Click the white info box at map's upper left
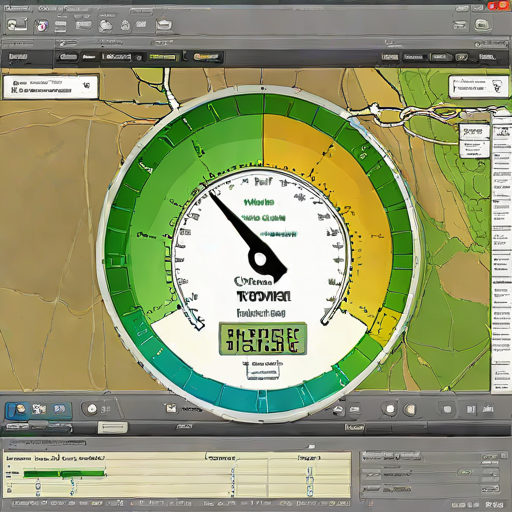Viewport: 512px width, 512px height. (51, 87)
